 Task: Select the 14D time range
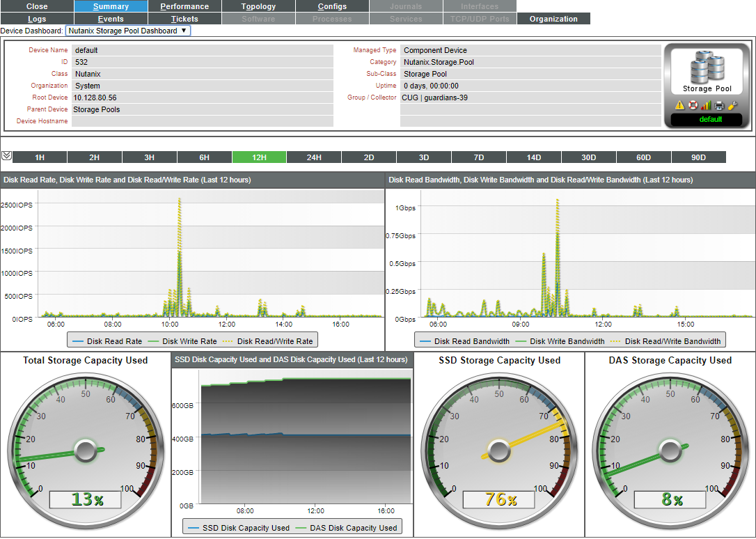(x=534, y=157)
